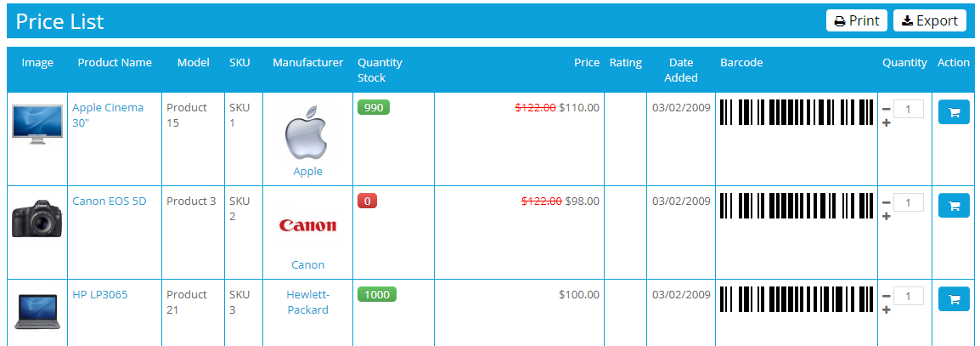The image size is (980, 346).
Task: Add Canon EOS 5D to cart
Action: coord(954,206)
